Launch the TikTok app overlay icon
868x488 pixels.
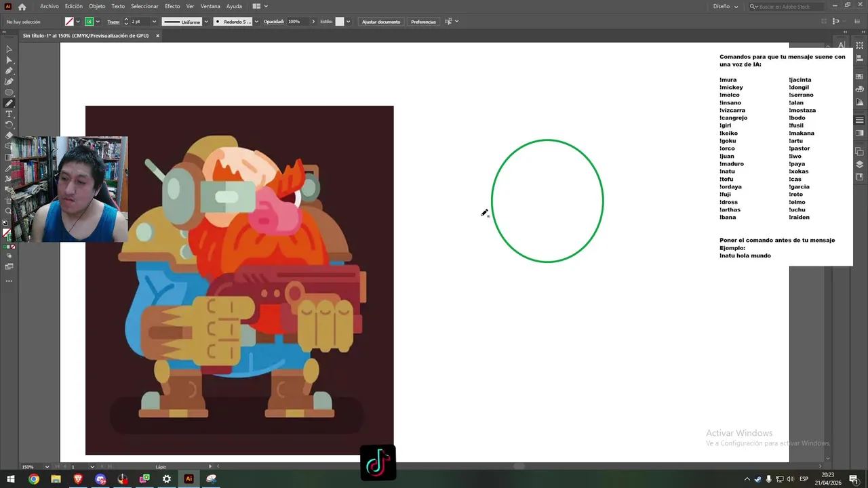pyautogui.click(x=378, y=462)
